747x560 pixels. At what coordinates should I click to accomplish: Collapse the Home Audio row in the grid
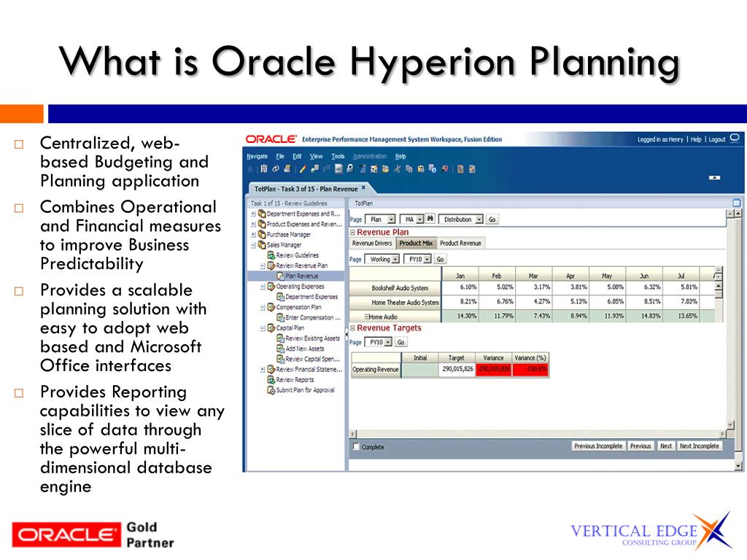[367, 316]
